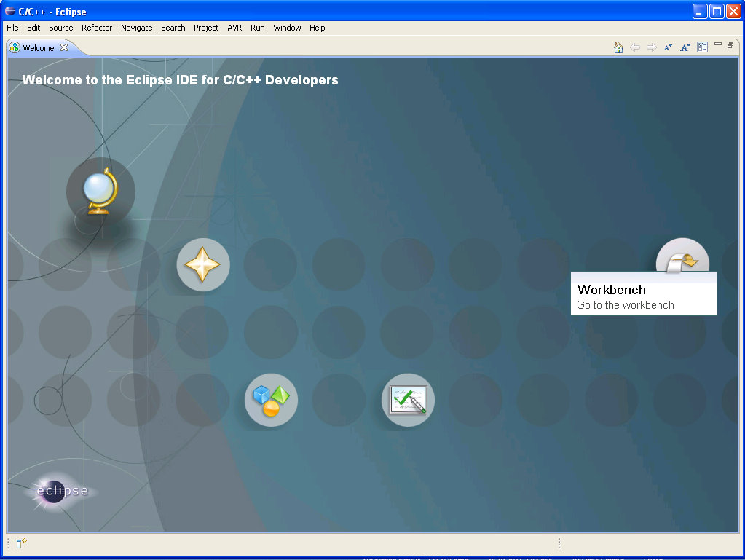Viewport: 745px width, 560px height.
Task: Open the Tutorials checklist icon
Action: coord(408,400)
